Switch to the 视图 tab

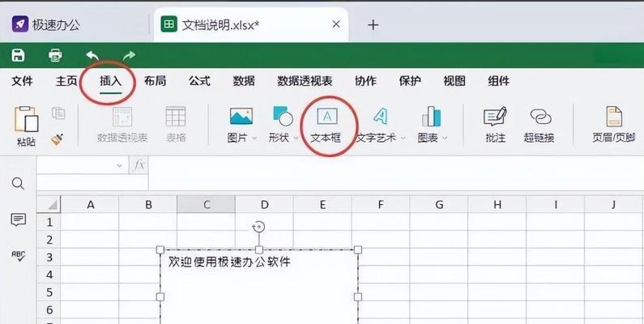pos(454,81)
